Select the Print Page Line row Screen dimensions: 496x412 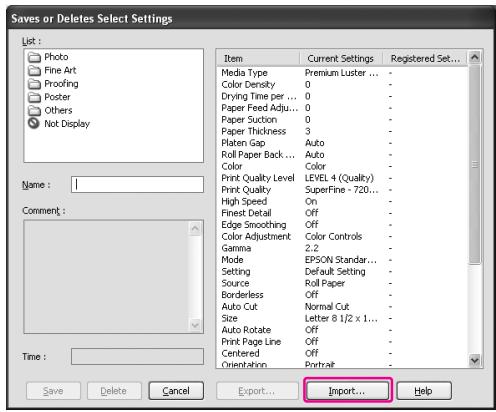(x=342, y=341)
